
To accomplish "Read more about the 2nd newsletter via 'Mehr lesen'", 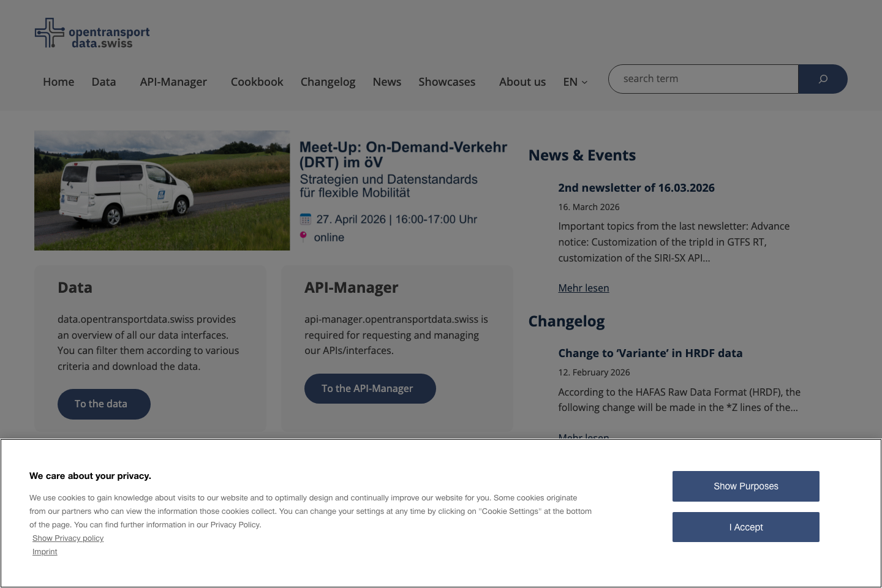I will point(583,288).
